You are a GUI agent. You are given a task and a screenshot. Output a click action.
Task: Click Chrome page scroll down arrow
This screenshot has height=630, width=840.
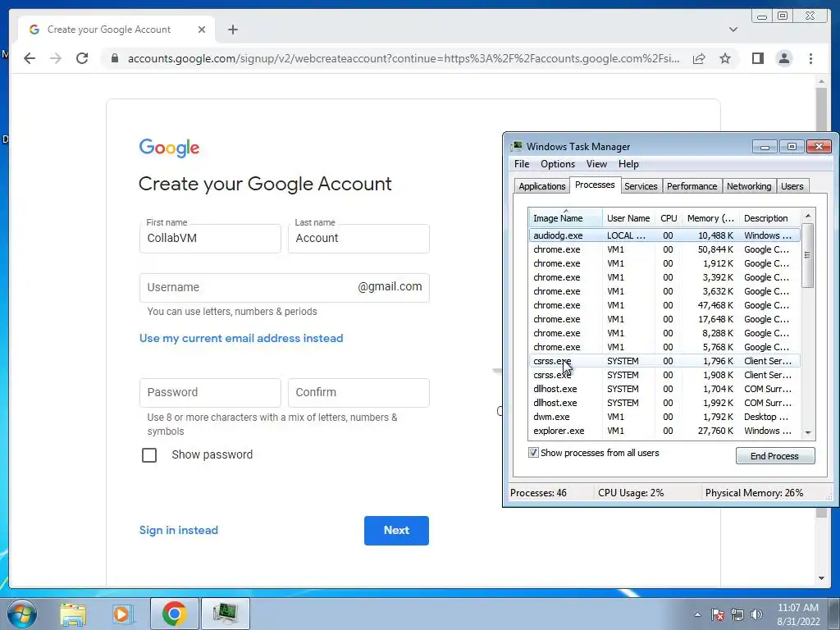(821, 578)
